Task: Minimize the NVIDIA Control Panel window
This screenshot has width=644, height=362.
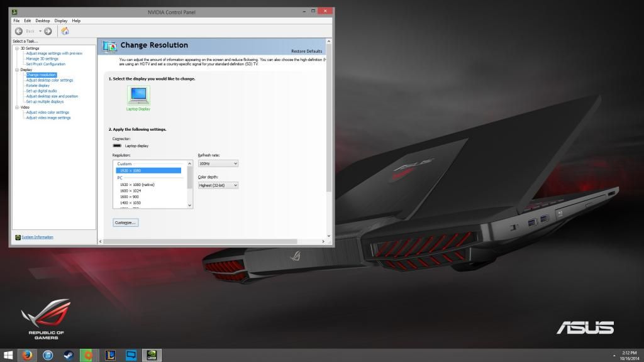Action: [x=304, y=11]
